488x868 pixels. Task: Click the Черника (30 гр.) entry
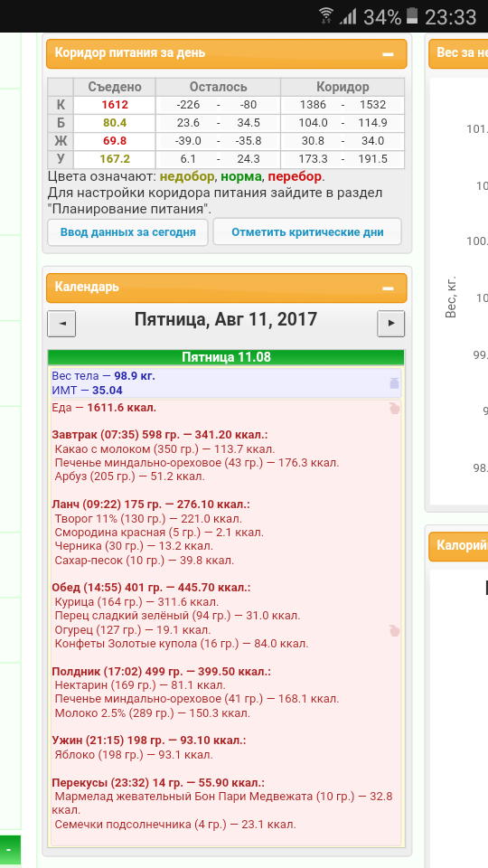click(134, 546)
